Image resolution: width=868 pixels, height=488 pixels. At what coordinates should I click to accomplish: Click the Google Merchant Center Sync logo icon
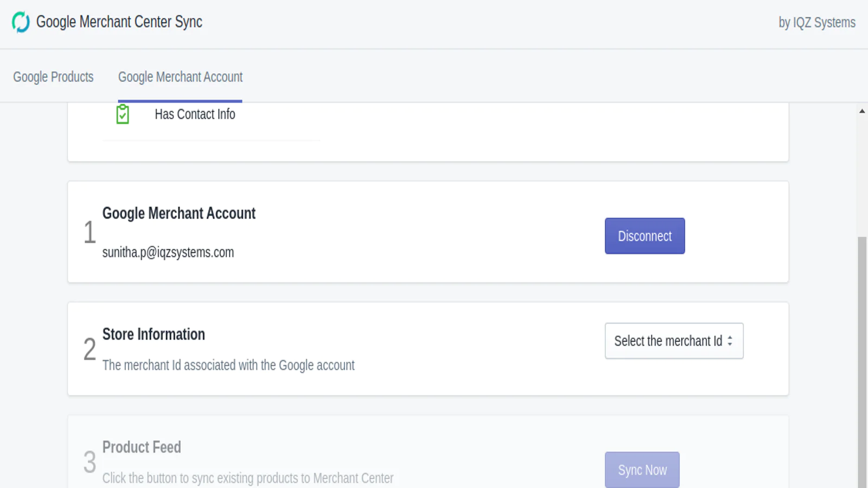[x=21, y=22]
